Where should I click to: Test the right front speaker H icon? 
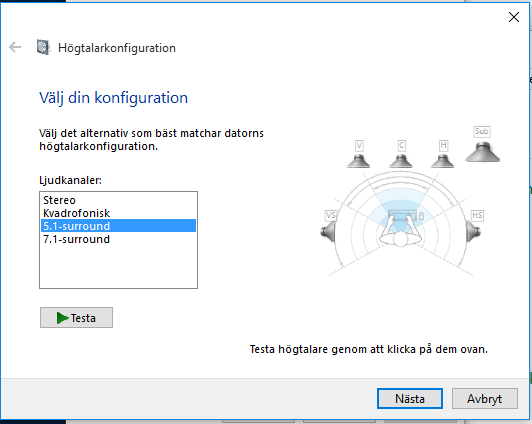[x=442, y=161]
